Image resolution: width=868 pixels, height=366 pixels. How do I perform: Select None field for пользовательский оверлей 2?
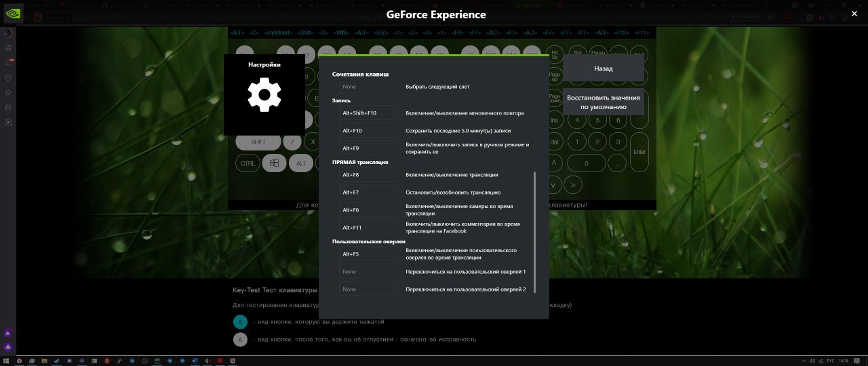pos(369,289)
